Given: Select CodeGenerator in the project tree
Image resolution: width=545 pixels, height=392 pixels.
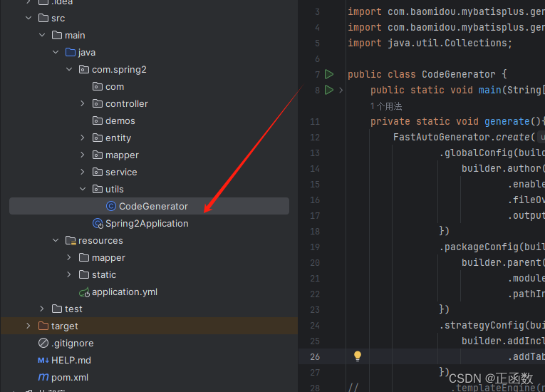Looking at the screenshot, I should [x=149, y=206].
